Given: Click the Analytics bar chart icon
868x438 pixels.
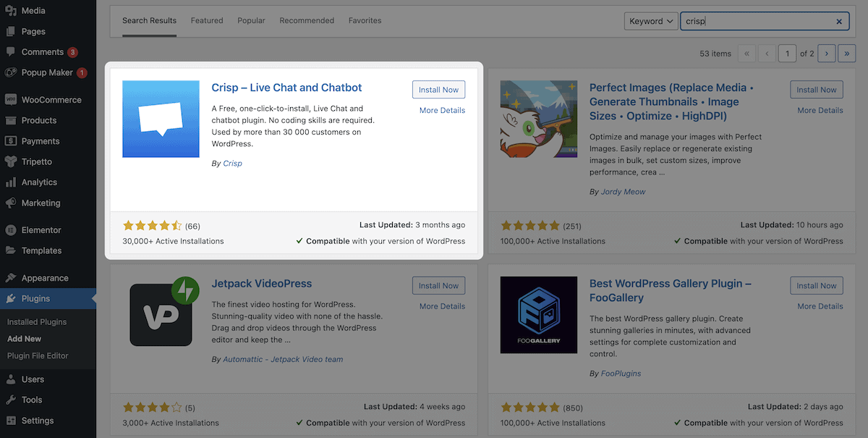Looking at the screenshot, I should pyautogui.click(x=11, y=182).
